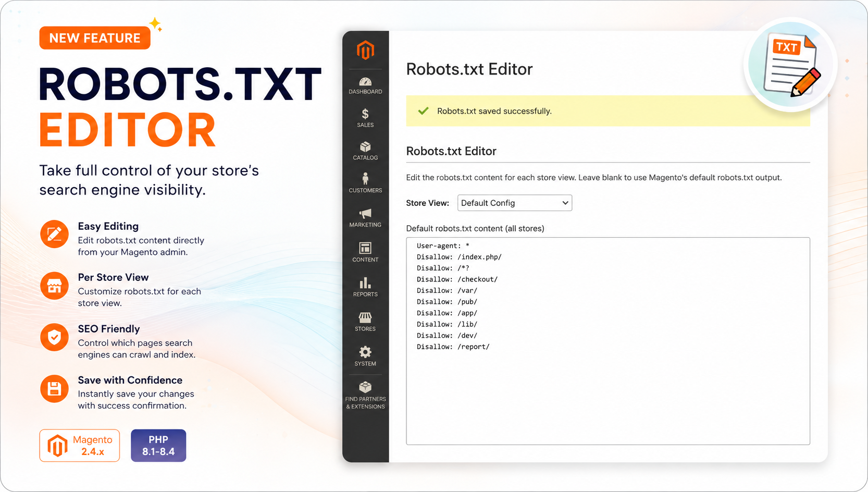Screen dimensions: 868x492
Task: Click the 'SEO Friendly' heading
Action: (109, 329)
